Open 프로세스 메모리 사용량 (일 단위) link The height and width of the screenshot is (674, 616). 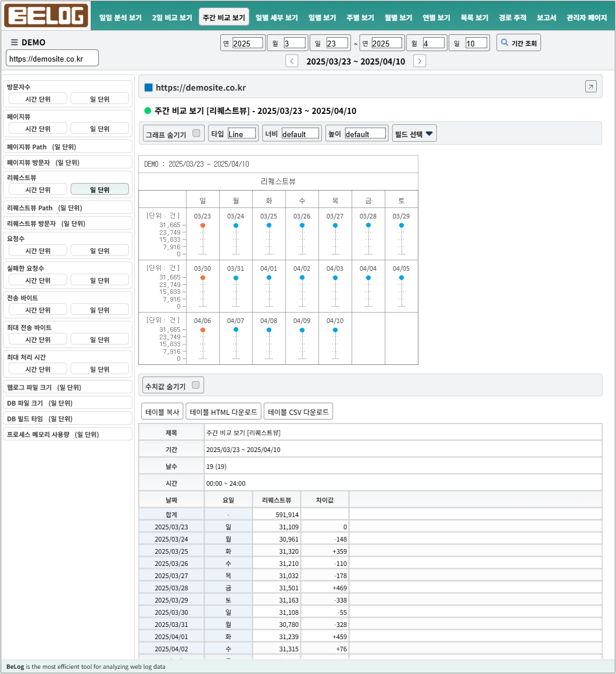coord(68,434)
